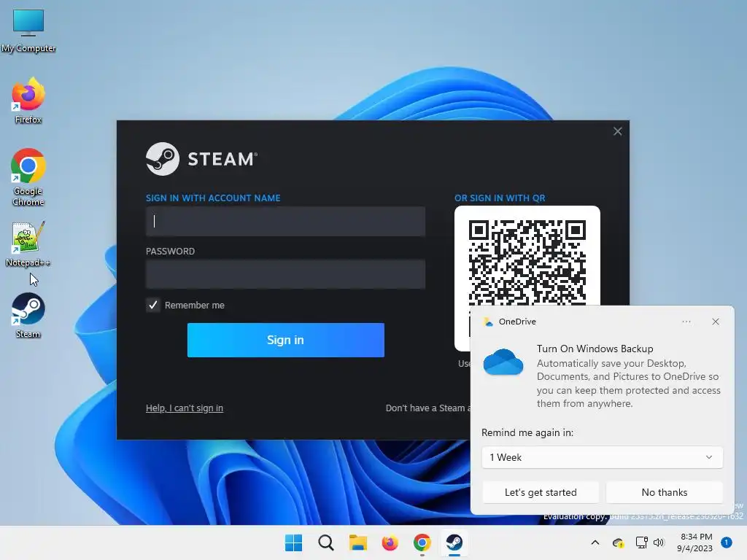
Task: Select the Steam desktop shortcut
Action: pyautogui.click(x=28, y=315)
